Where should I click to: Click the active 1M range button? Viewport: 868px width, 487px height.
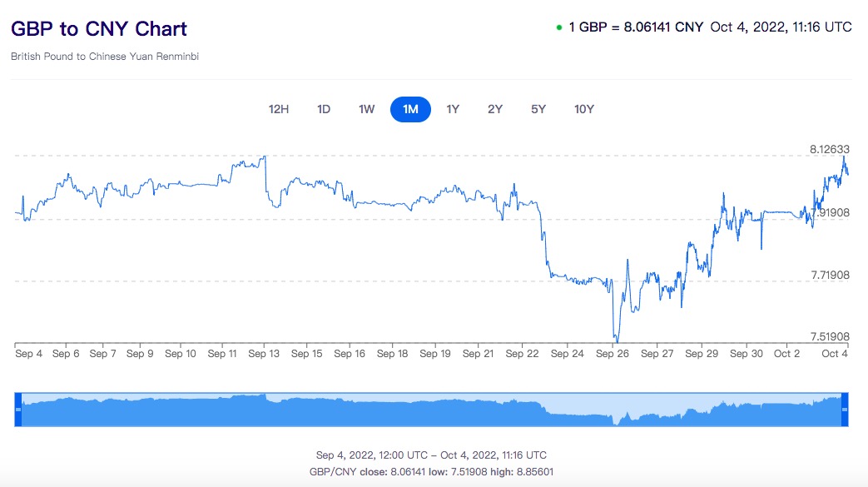pyautogui.click(x=410, y=109)
